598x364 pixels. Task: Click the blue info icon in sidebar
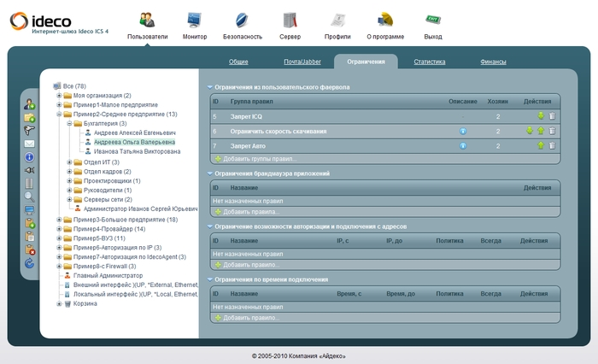click(x=30, y=157)
